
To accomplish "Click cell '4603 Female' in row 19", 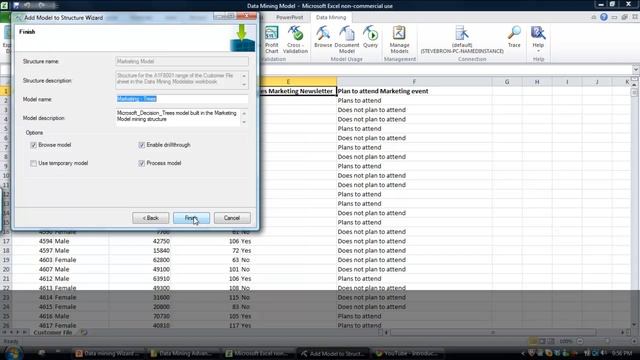I will tap(58, 260).
